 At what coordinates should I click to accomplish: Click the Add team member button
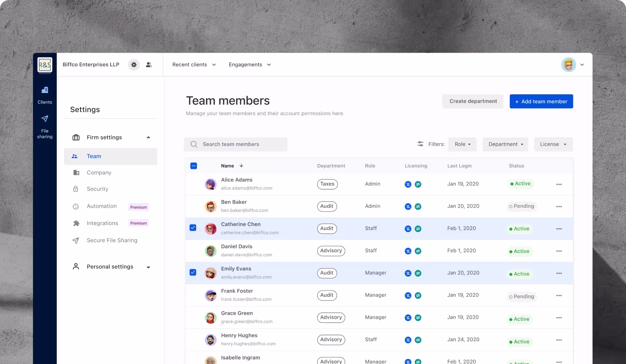tap(541, 102)
